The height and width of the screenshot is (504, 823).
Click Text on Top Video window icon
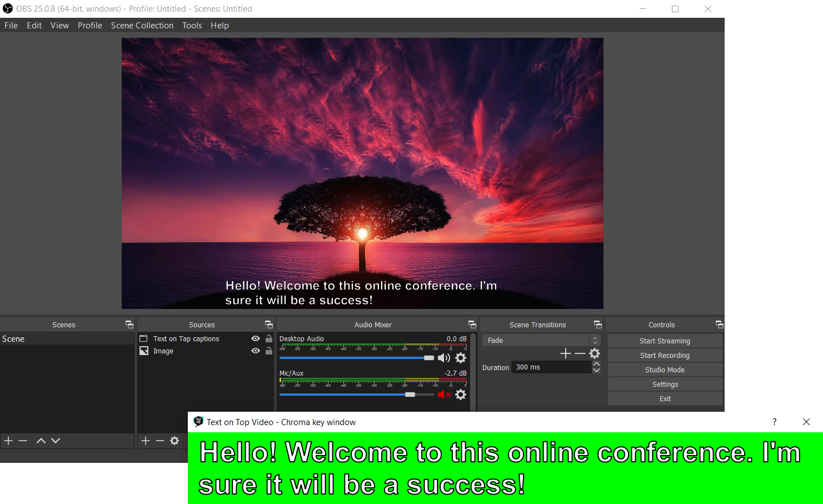(x=198, y=422)
